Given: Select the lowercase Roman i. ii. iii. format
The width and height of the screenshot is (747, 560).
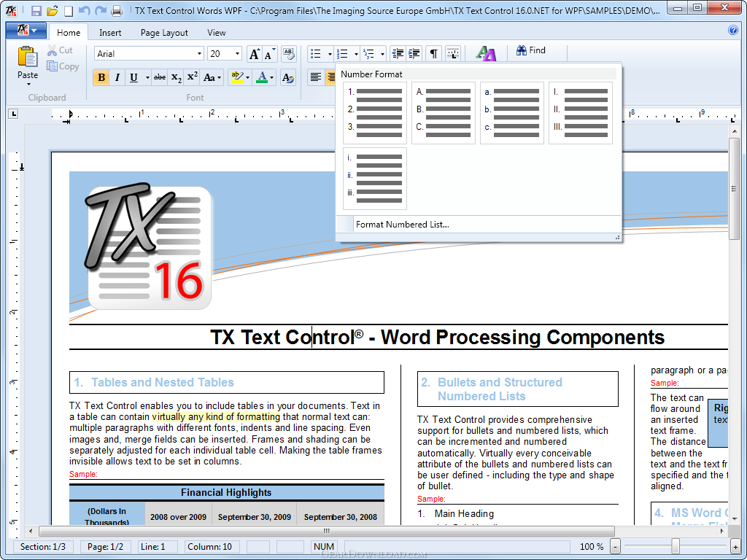Looking at the screenshot, I should [x=375, y=179].
